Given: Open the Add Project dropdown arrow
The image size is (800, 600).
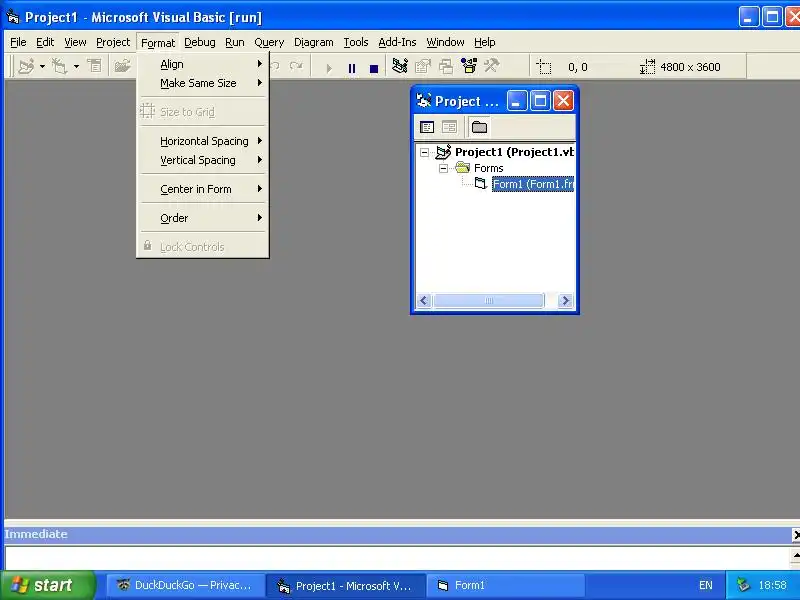Looking at the screenshot, I should (x=42, y=66).
